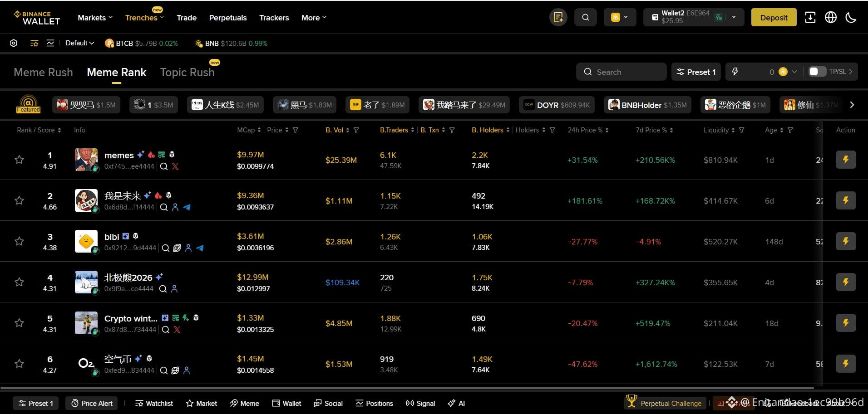Click the download app icon in header
This screenshot has height=414, width=868.
pos(810,17)
